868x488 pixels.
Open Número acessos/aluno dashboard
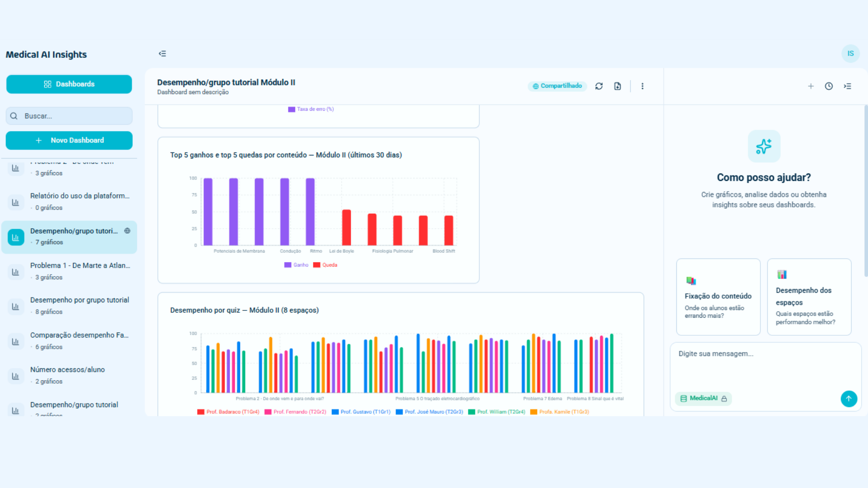coord(69,375)
